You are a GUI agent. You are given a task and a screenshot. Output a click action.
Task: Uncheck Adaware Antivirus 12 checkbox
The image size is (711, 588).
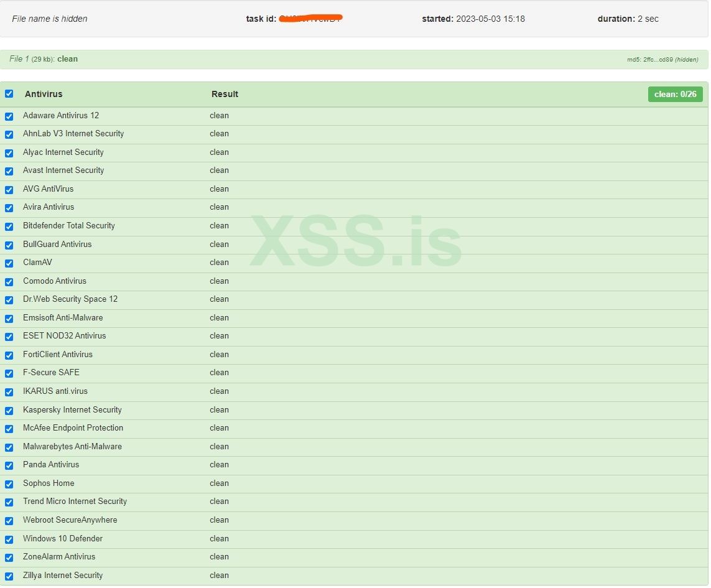pos(9,116)
